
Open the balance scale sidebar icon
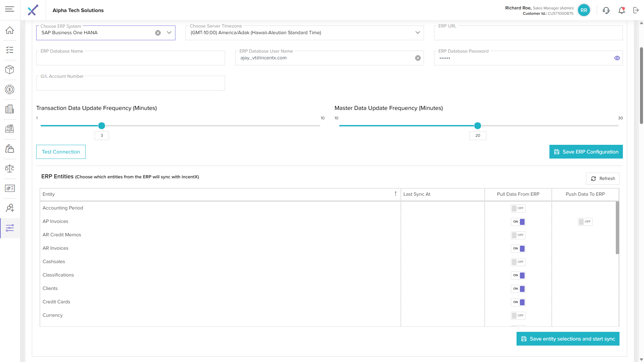10,169
